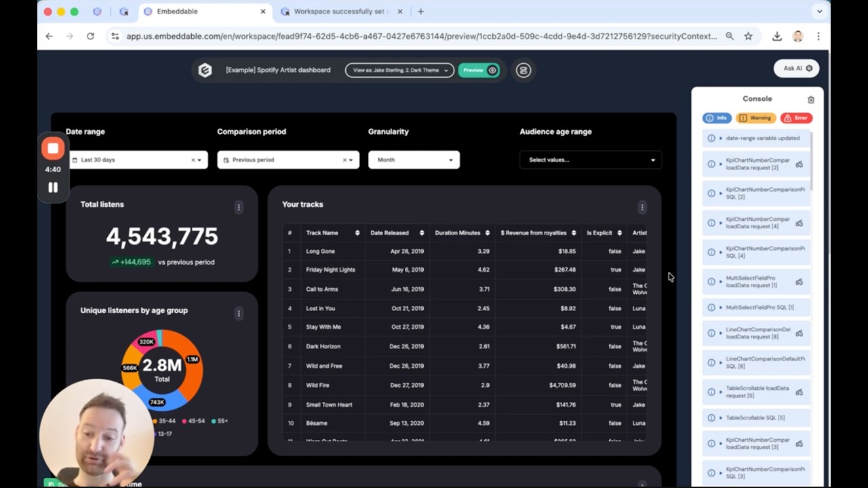
Task: Toggle the Preview mode switch
Action: click(x=479, y=70)
